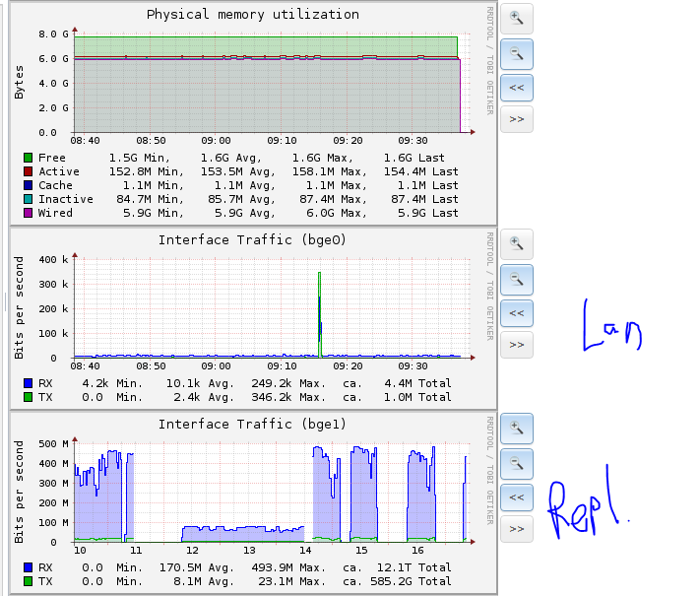Click the "Interface Traffic (bge1)" title
Image resolution: width=700 pixels, height=596 pixels.
pos(252,425)
